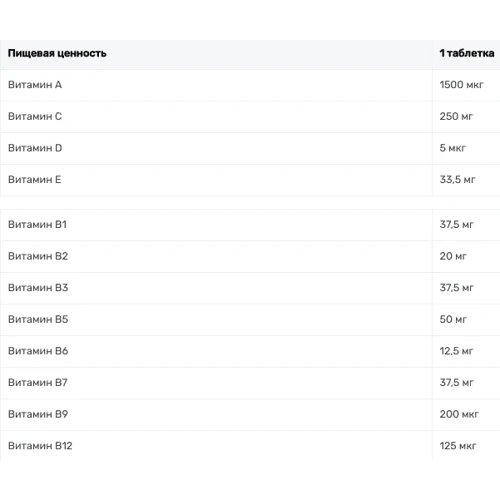
Task: Click the 'Витамин B2' label
Action: pos(38,256)
